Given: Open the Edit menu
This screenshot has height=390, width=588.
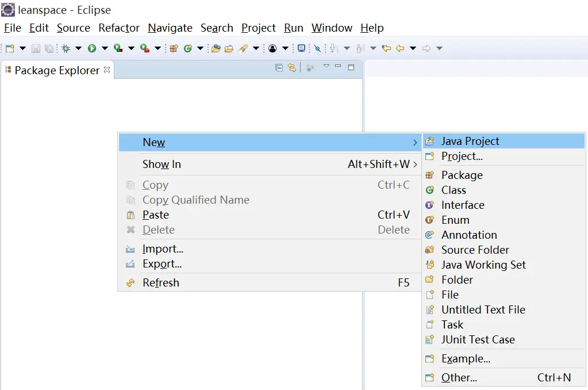Looking at the screenshot, I should (x=39, y=28).
